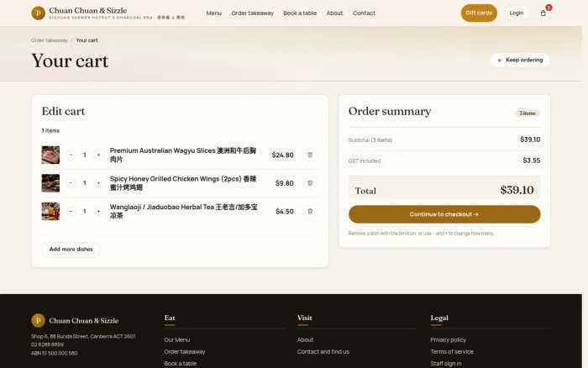The height and width of the screenshot is (368, 588).
Task: Open Contact and find us link
Action: pyautogui.click(x=323, y=352)
